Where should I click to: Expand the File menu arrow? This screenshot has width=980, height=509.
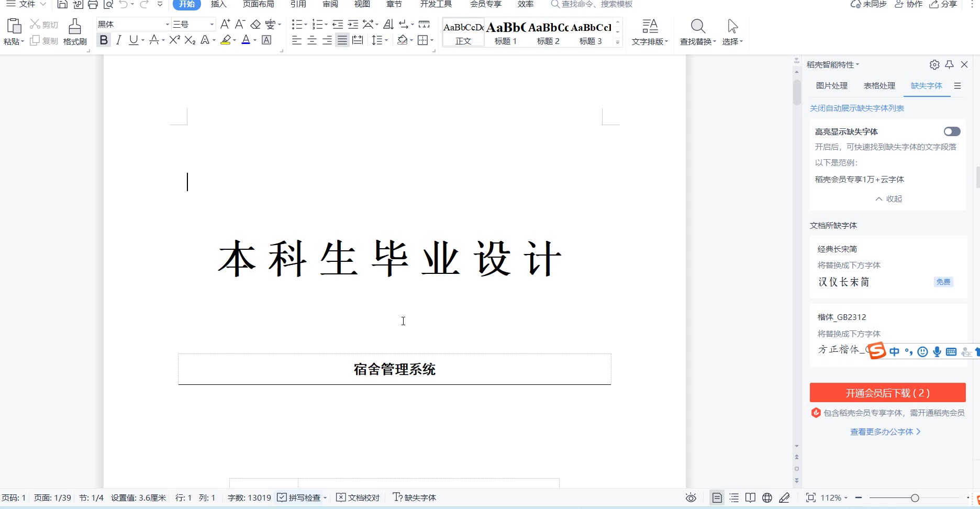[43, 4]
